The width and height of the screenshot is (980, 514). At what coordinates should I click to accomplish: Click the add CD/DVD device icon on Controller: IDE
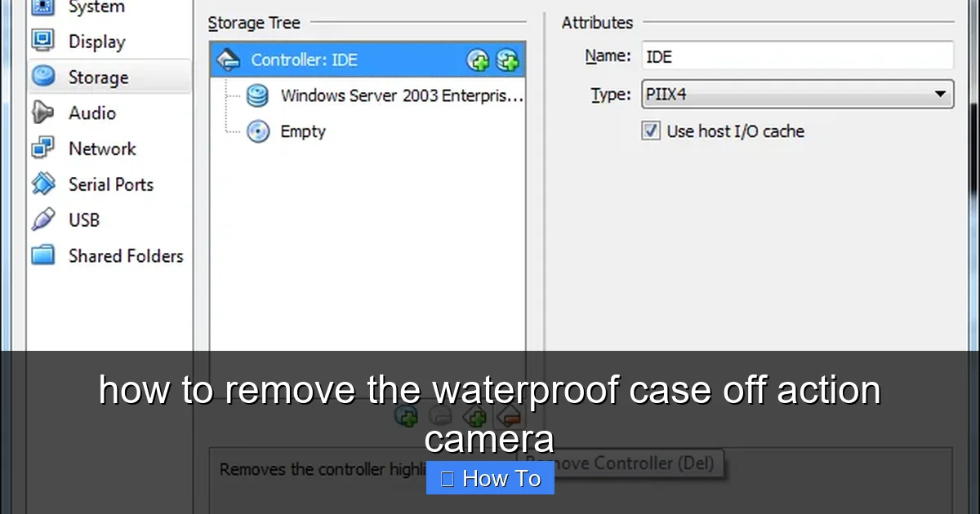[x=479, y=60]
